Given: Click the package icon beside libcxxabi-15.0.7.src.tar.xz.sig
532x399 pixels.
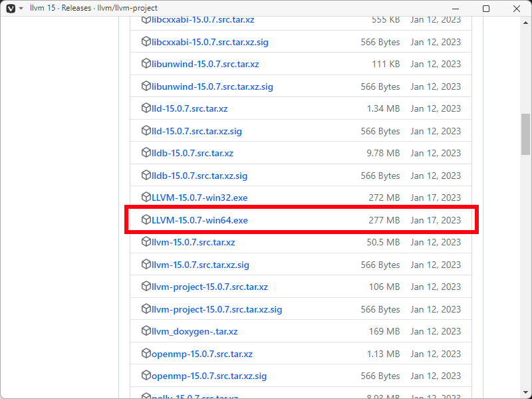Looking at the screenshot, I should [146, 42].
